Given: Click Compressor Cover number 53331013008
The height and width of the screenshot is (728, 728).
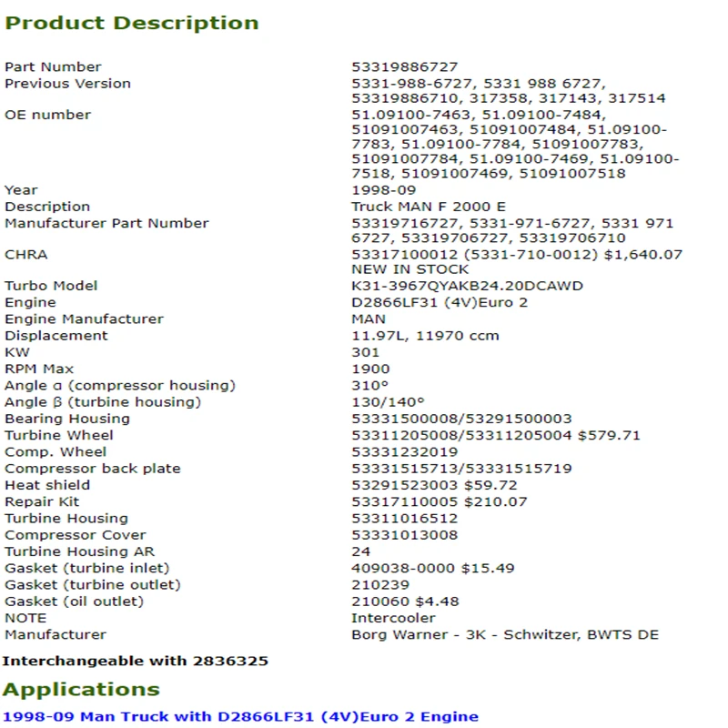Looking at the screenshot, I should pyautogui.click(x=404, y=535).
